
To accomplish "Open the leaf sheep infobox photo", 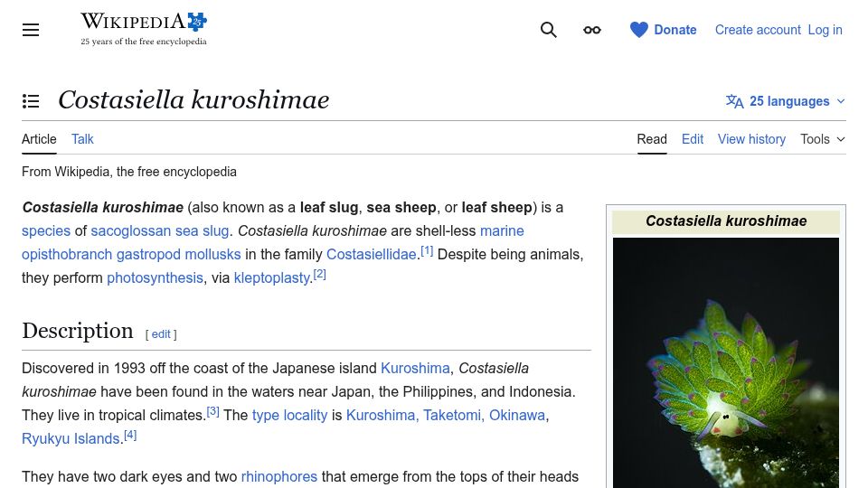I will [726, 362].
